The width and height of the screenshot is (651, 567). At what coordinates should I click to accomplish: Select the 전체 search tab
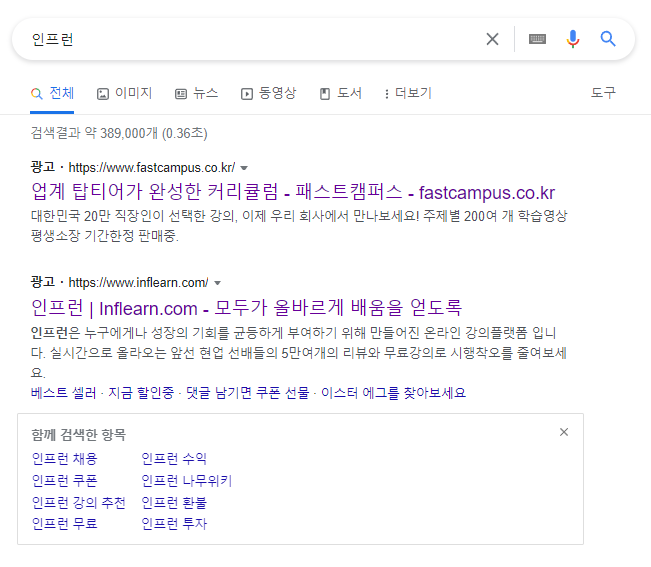[x=52, y=93]
